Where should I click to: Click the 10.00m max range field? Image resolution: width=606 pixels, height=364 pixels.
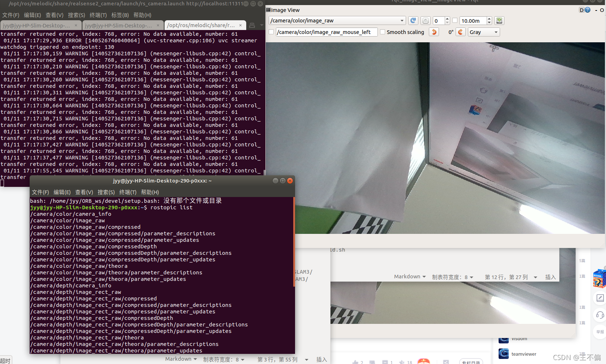point(473,21)
